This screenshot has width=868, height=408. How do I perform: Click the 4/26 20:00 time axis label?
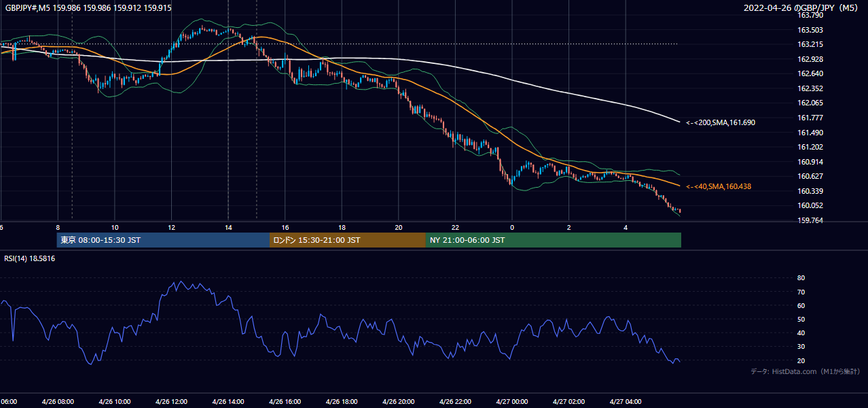[398, 401]
